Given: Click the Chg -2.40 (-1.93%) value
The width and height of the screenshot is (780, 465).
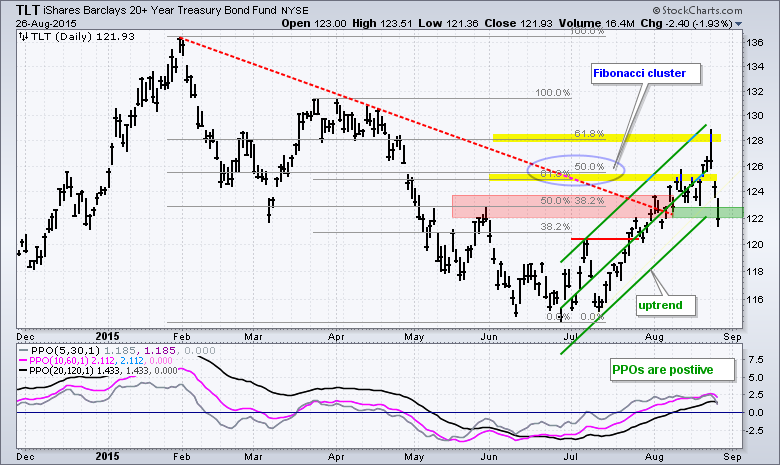Looking at the screenshot, I should pos(686,23).
